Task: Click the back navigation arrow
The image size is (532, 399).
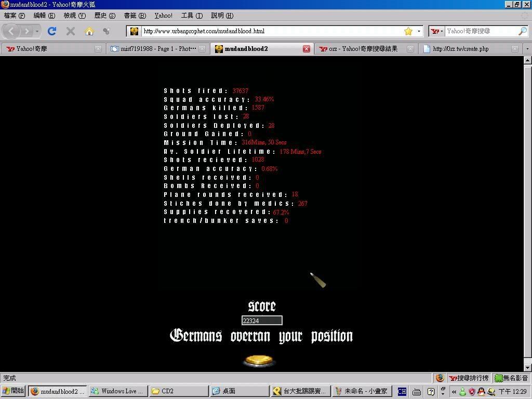Action: point(11,31)
